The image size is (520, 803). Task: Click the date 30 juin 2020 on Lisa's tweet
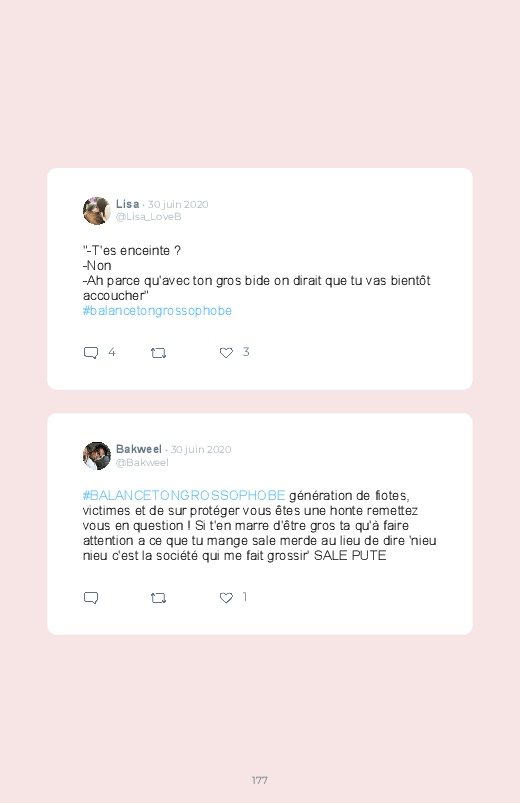tap(178, 204)
